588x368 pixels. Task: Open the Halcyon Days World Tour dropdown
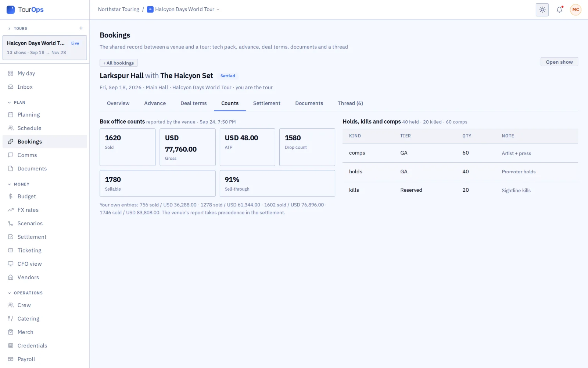click(183, 10)
